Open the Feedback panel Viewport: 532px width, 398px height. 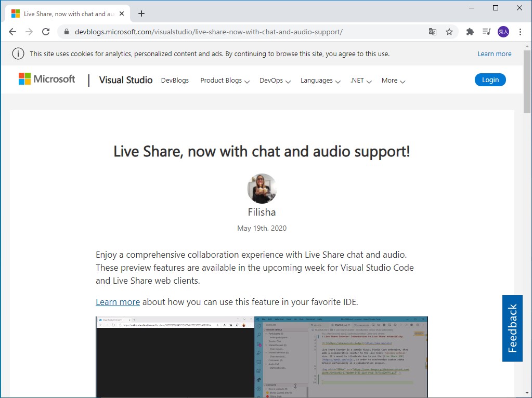(x=512, y=328)
